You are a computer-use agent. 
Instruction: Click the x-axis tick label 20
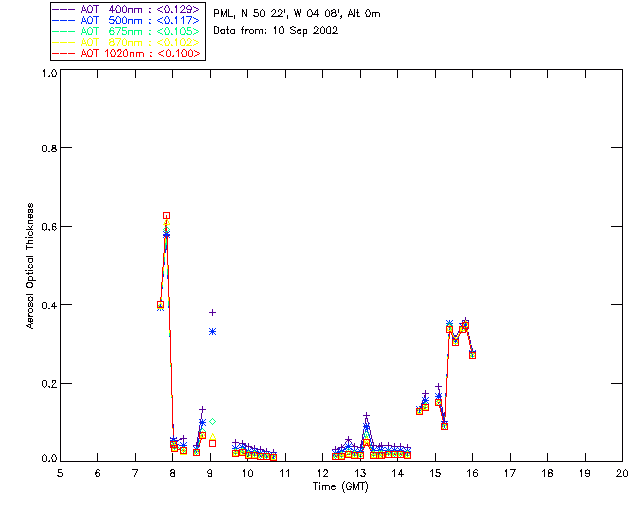pyautogui.click(x=622, y=473)
